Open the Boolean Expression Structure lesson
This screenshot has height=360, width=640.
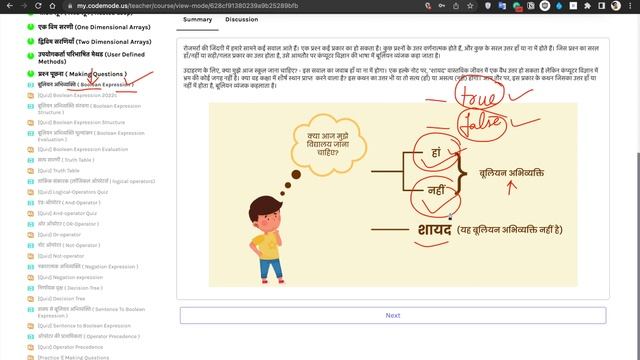(x=89, y=109)
